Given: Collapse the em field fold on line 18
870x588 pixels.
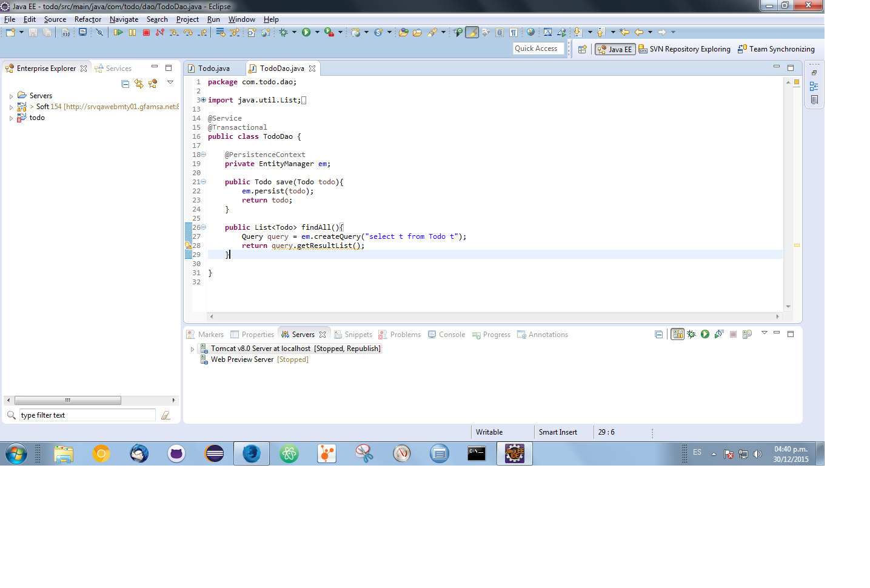Looking at the screenshot, I should point(204,155).
